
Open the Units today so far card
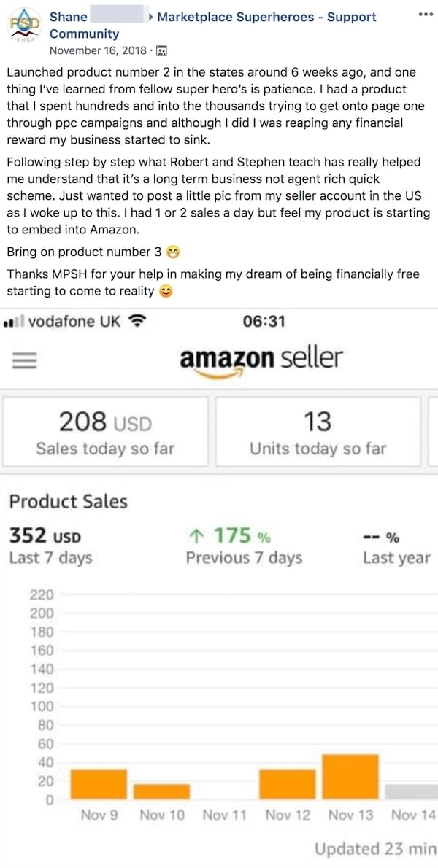(318, 431)
